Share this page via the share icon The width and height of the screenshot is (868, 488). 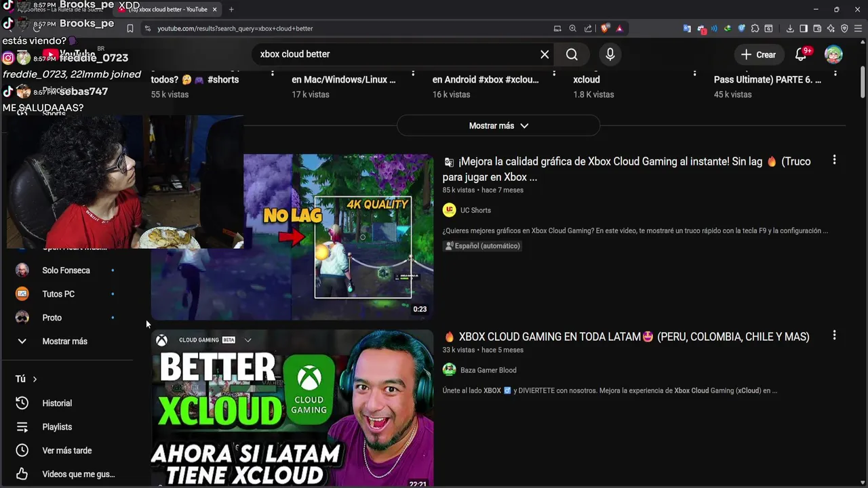click(x=588, y=28)
